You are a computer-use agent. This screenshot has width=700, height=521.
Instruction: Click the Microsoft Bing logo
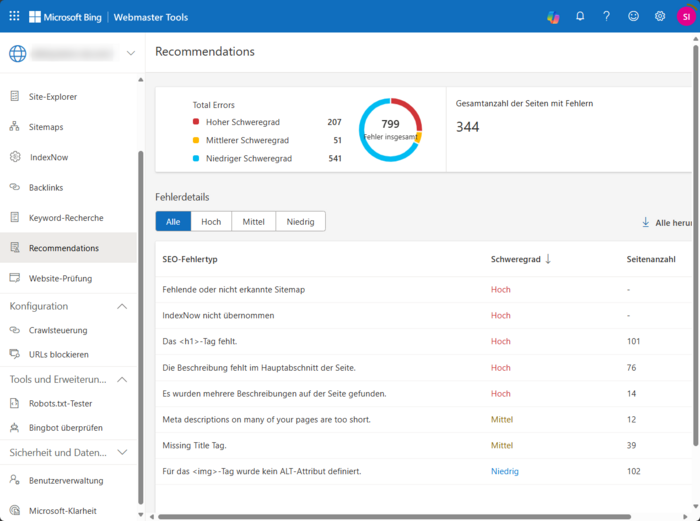pos(65,17)
